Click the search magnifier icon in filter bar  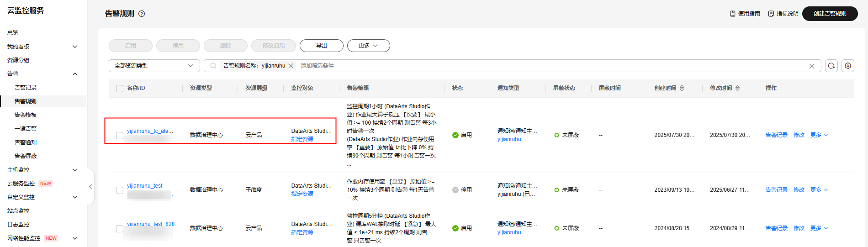tap(213, 66)
